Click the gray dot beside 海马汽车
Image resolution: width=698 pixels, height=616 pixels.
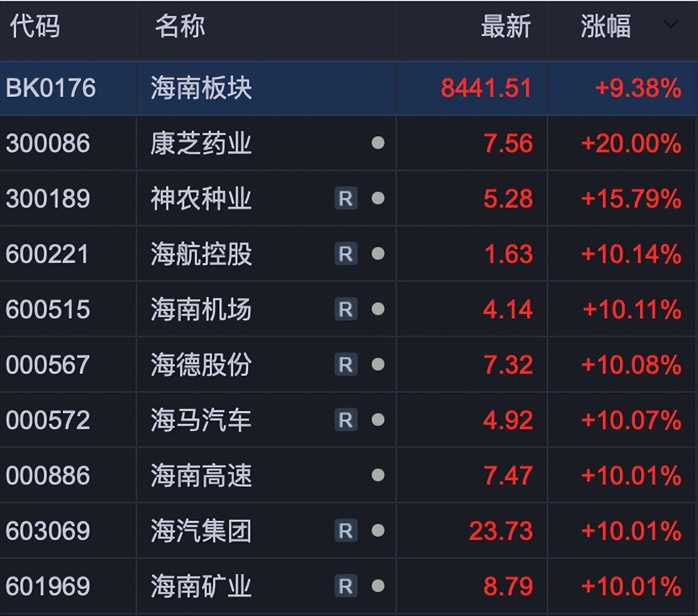tap(378, 419)
